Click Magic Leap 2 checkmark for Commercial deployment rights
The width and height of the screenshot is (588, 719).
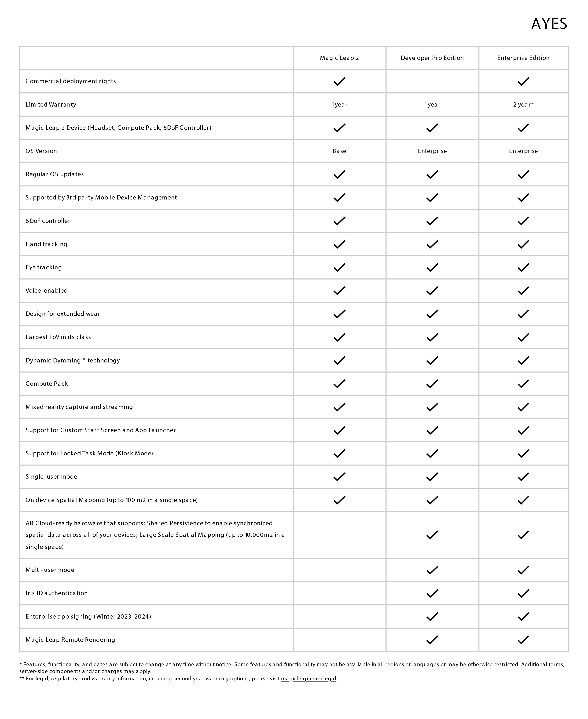point(339,81)
